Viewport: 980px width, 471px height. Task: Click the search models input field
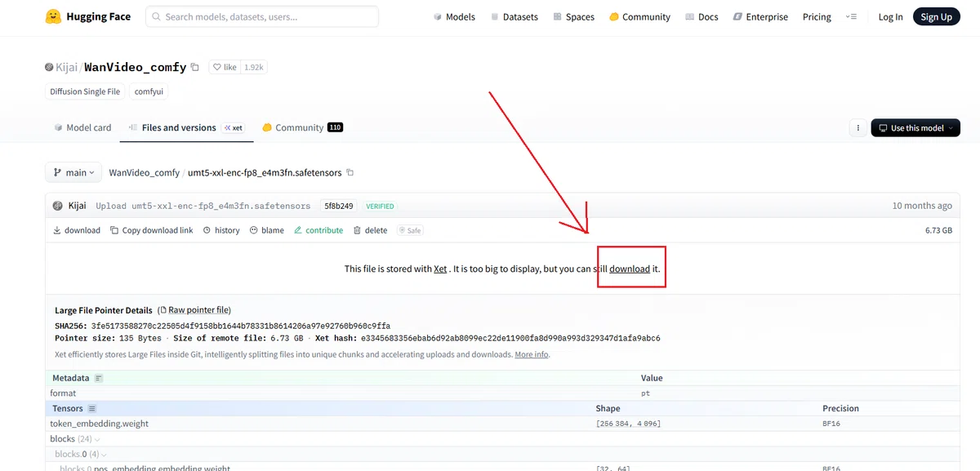[x=262, y=16]
